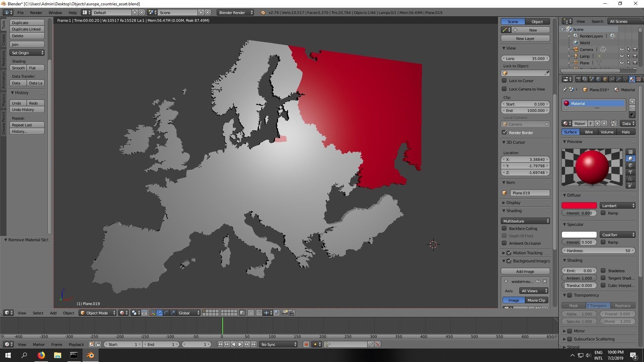
Task: Toggle visibility eye for Lamp in outliner
Action: click(622, 56)
